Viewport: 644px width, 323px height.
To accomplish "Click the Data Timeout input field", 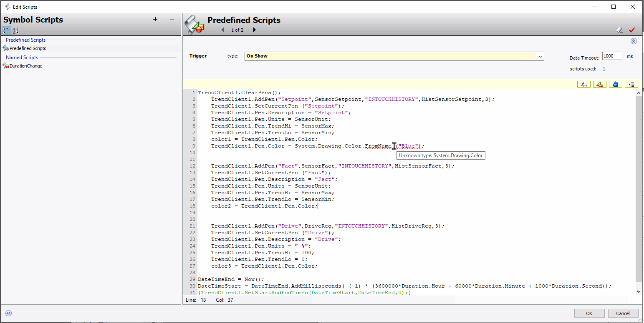I will 612,56.
